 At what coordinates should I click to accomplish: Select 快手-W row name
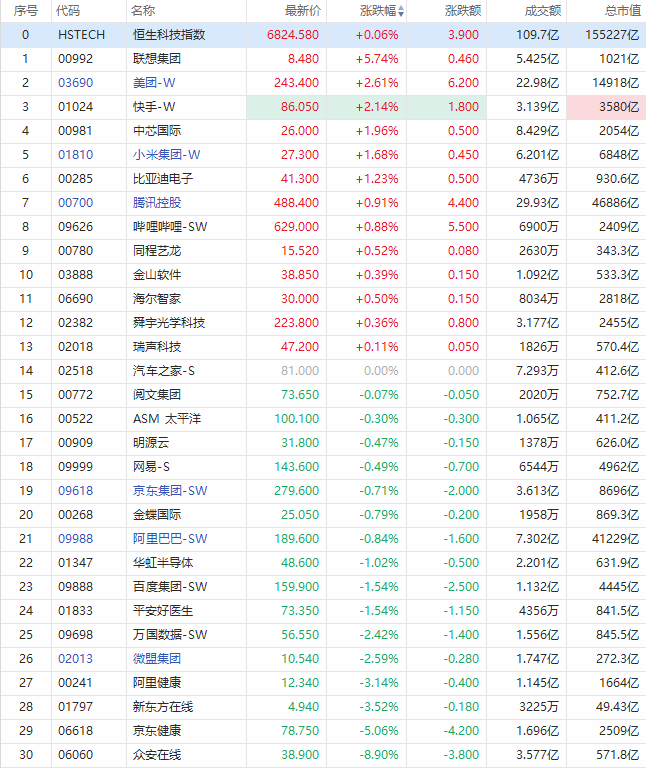click(x=154, y=107)
